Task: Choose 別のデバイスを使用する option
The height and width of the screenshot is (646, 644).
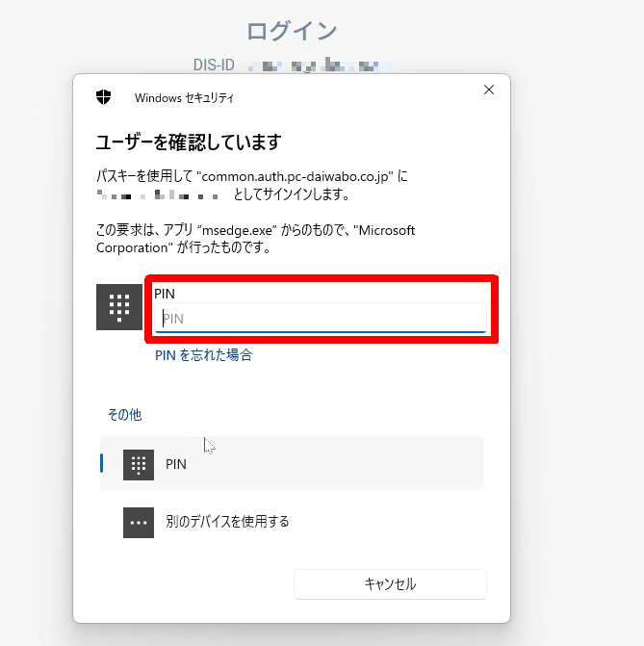Action: pyautogui.click(x=227, y=522)
